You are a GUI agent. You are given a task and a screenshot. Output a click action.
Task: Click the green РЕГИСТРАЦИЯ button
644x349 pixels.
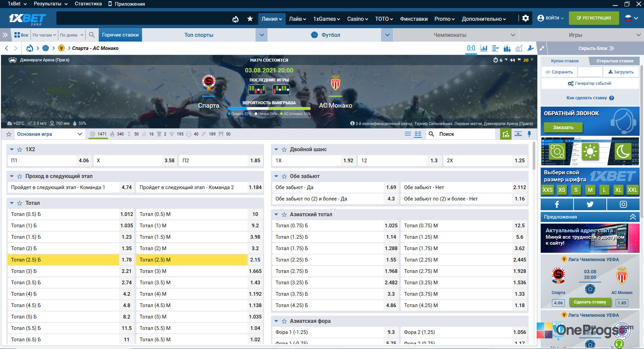click(x=594, y=18)
